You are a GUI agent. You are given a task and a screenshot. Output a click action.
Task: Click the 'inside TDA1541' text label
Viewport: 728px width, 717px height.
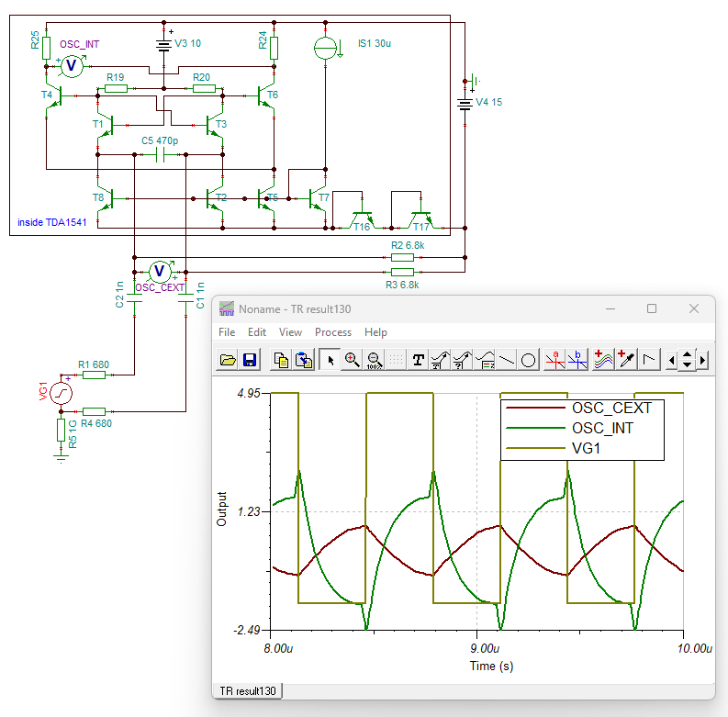click(52, 222)
